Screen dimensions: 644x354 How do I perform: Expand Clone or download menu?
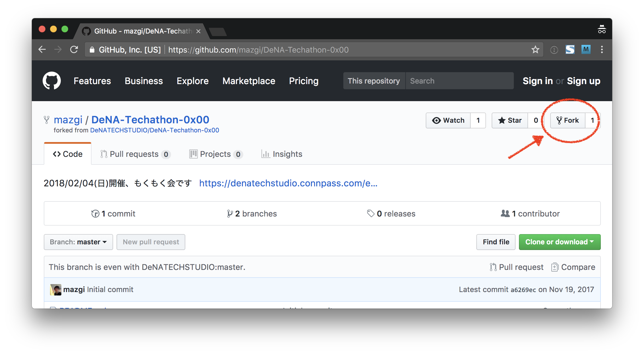point(559,242)
